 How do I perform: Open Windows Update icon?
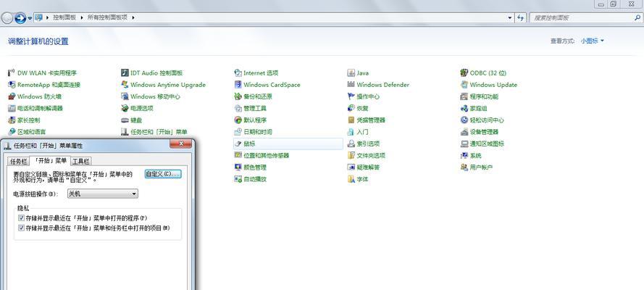464,85
